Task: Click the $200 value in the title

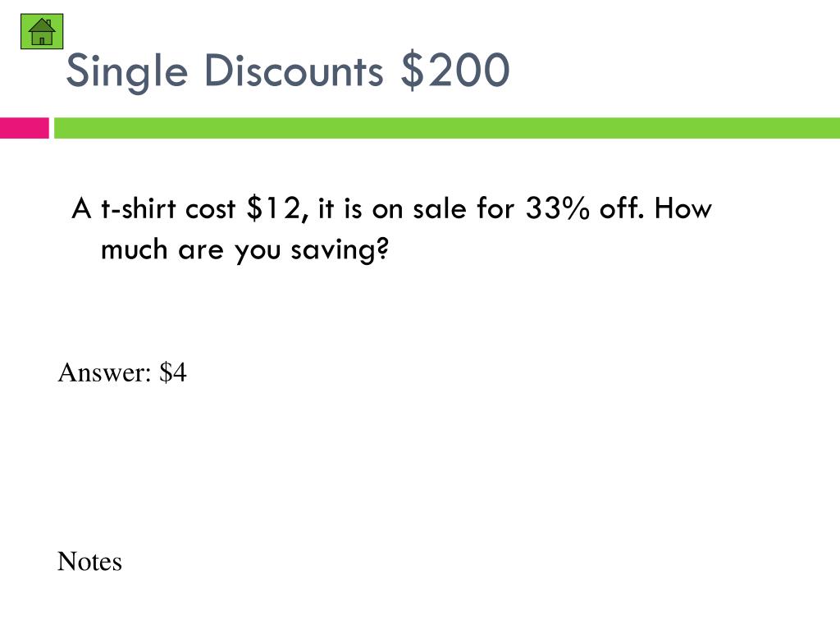Action: [x=455, y=71]
